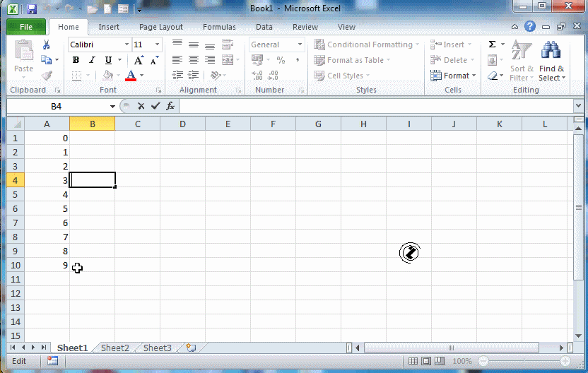588x373 pixels.
Task: Click the Cut scissors icon
Action: point(47,45)
